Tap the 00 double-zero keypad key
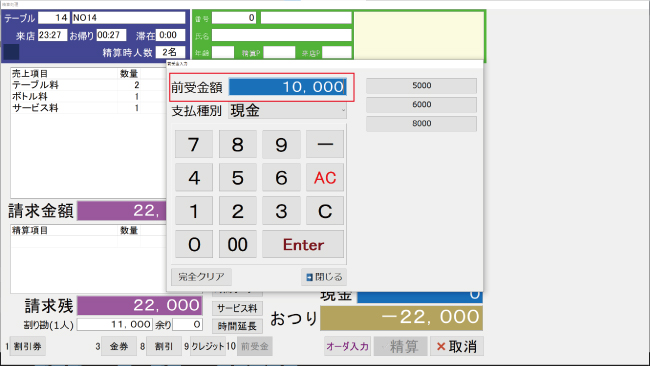The image size is (650, 366). 238,245
